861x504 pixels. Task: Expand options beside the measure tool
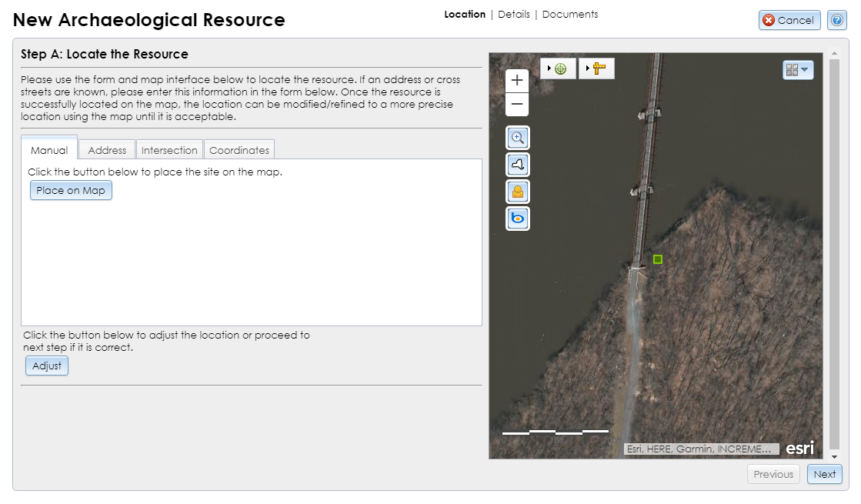(587, 68)
